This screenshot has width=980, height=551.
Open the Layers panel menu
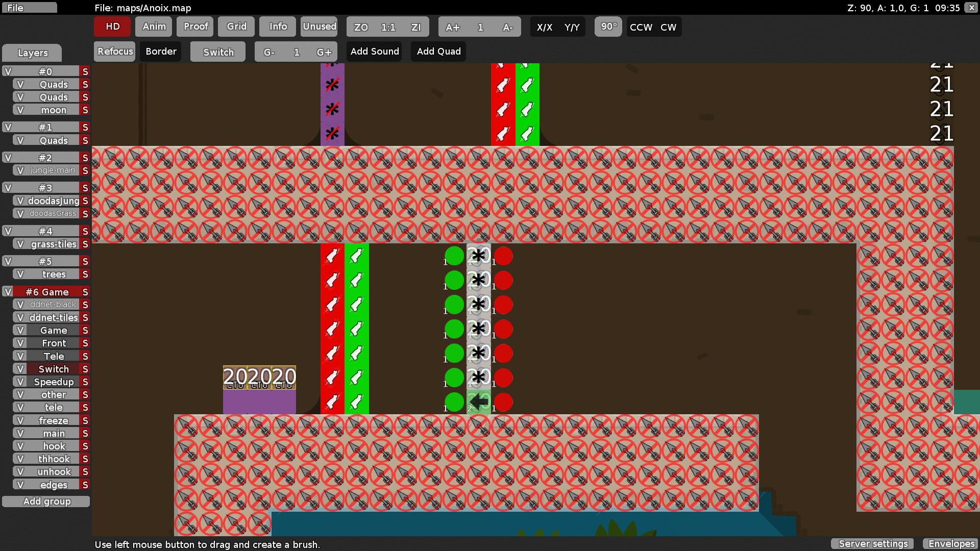(x=32, y=53)
